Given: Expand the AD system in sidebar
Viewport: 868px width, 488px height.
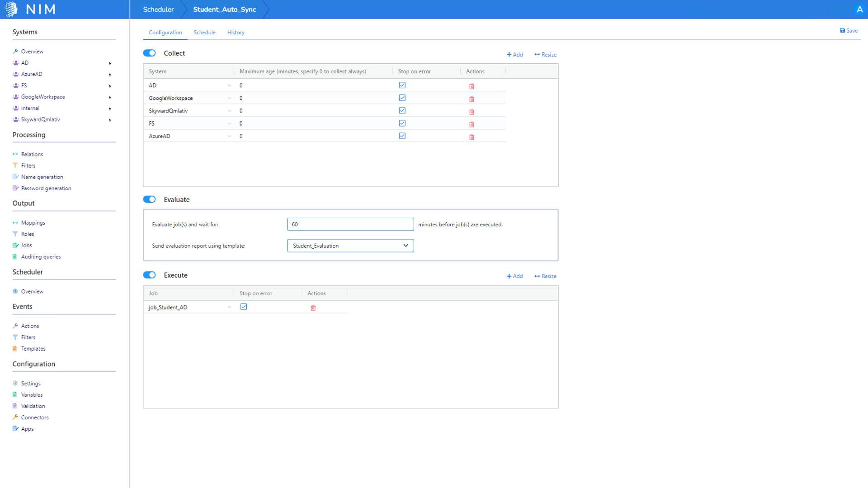Looking at the screenshot, I should [110, 63].
